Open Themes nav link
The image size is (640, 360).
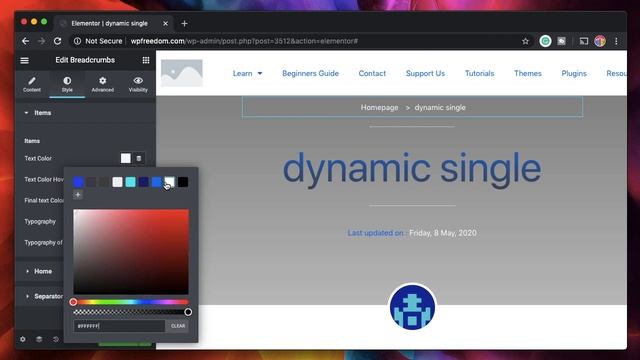point(528,73)
